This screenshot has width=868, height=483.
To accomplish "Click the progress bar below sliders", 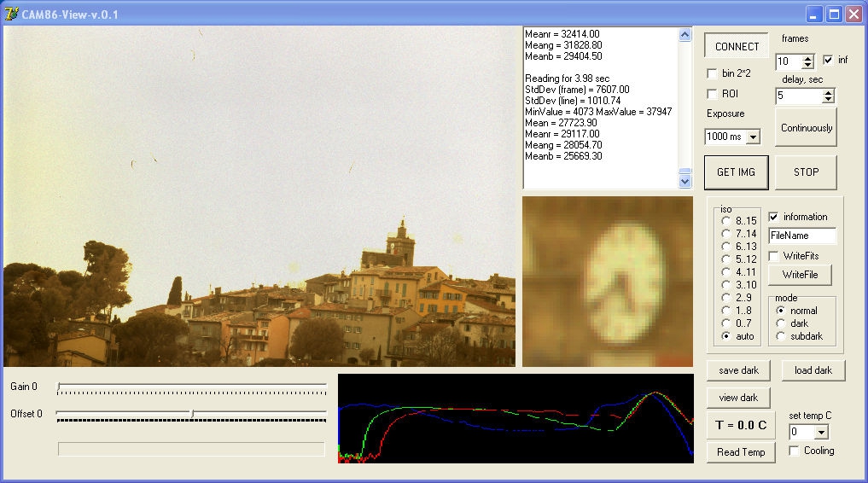I will pyautogui.click(x=191, y=449).
